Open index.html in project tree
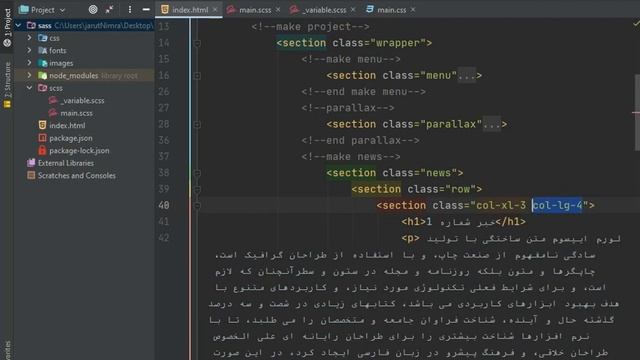 pos(67,126)
